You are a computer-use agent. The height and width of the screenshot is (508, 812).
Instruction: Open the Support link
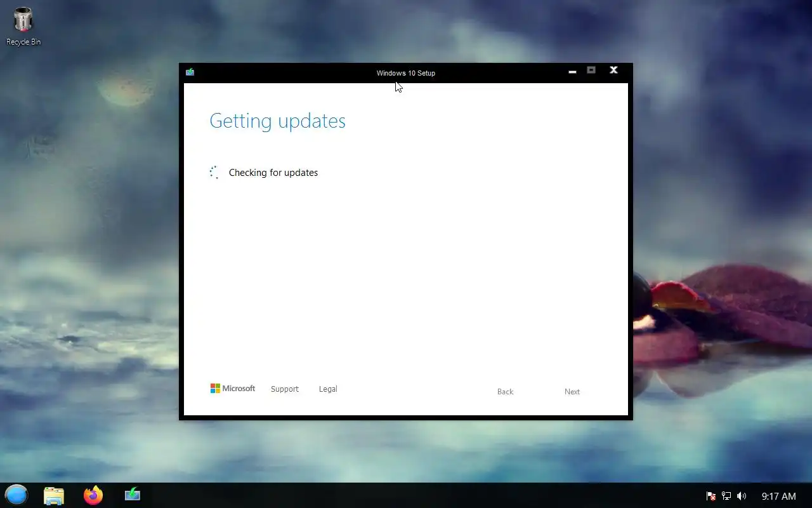284,389
